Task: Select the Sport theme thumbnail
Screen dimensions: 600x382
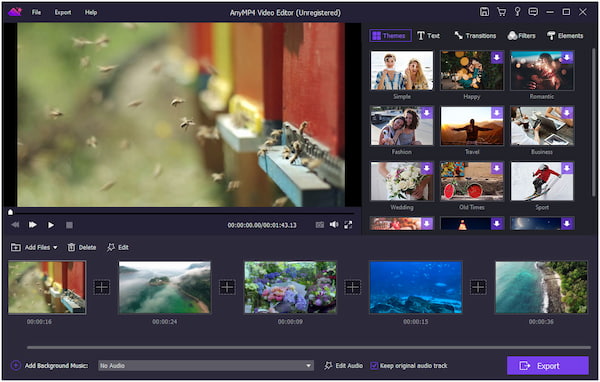Action: (542, 181)
